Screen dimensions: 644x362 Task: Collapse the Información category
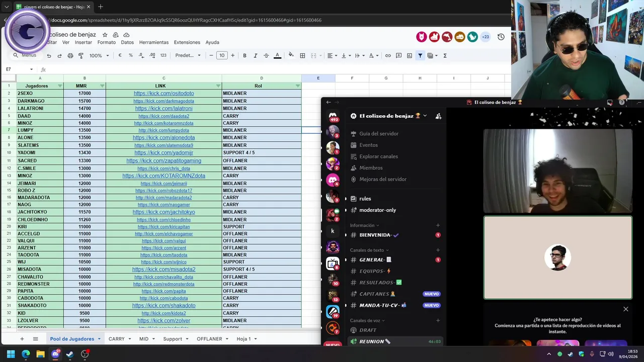coord(364,225)
